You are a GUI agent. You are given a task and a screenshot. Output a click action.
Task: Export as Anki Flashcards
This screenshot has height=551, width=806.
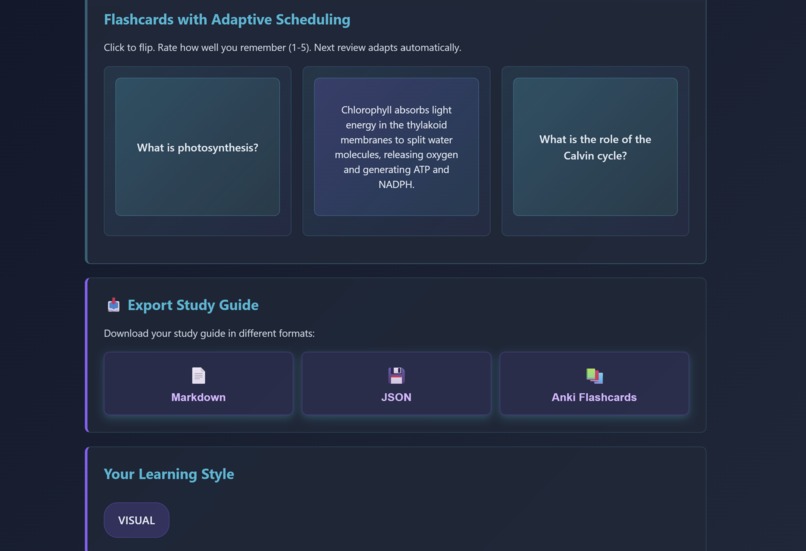click(594, 383)
